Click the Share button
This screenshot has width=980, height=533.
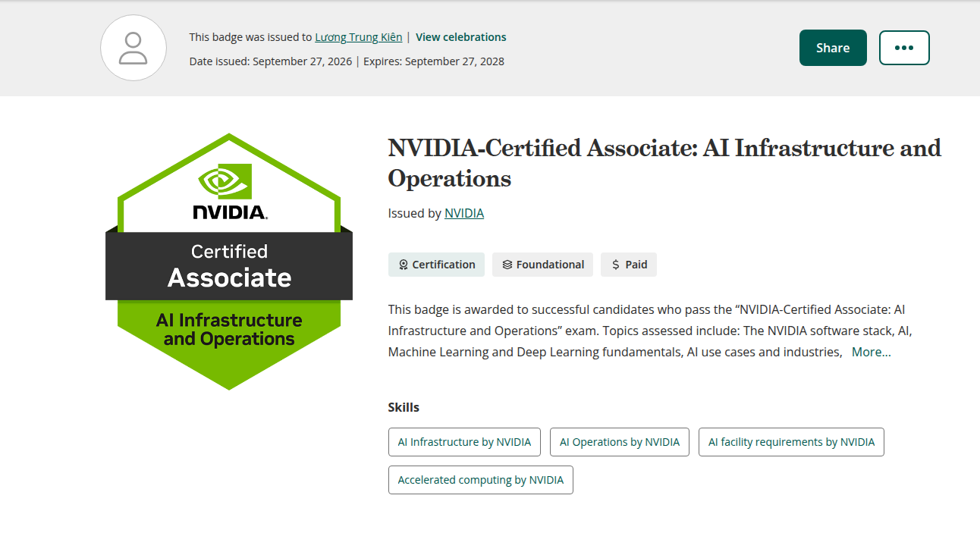pyautogui.click(x=833, y=48)
